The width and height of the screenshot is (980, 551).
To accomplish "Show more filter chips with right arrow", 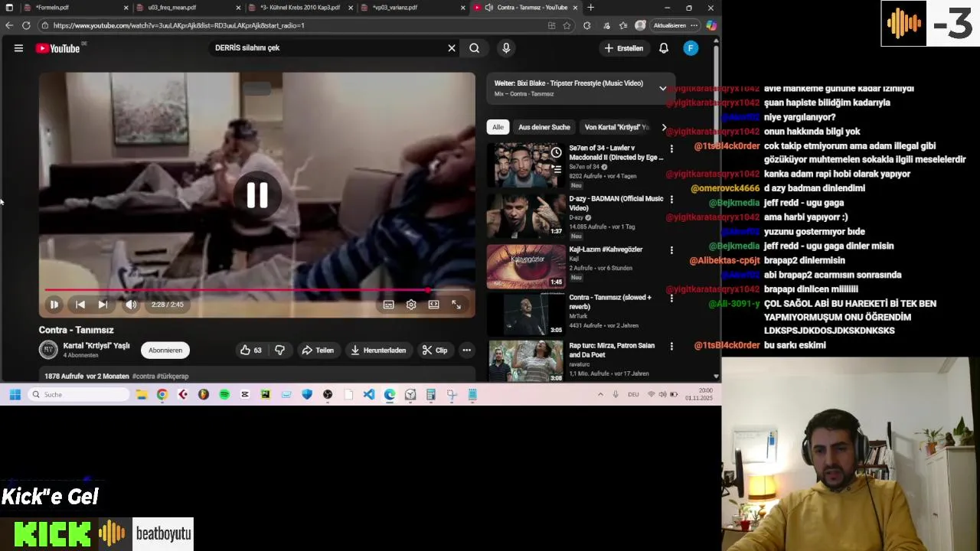I will point(664,127).
